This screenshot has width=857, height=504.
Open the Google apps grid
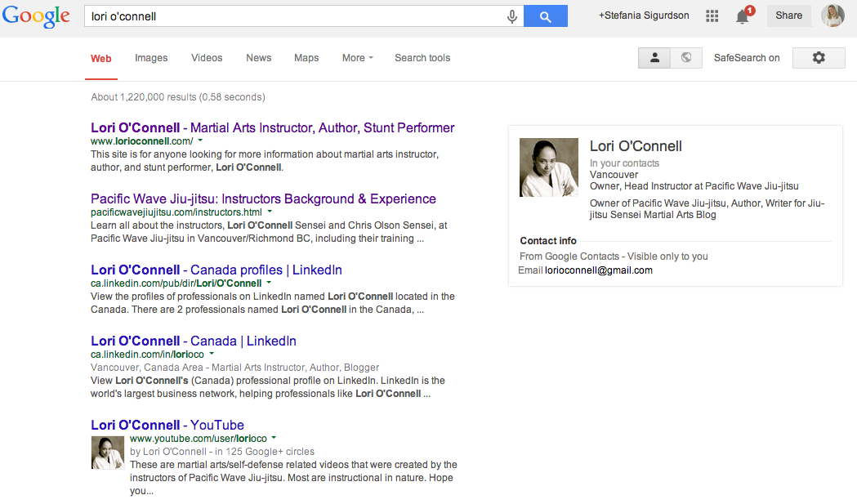[x=712, y=16]
